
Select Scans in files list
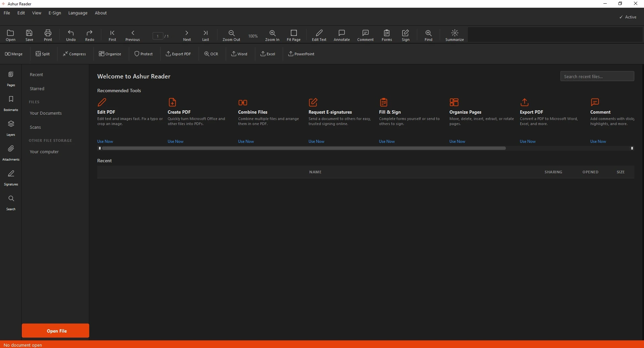[x=35, y=127]
